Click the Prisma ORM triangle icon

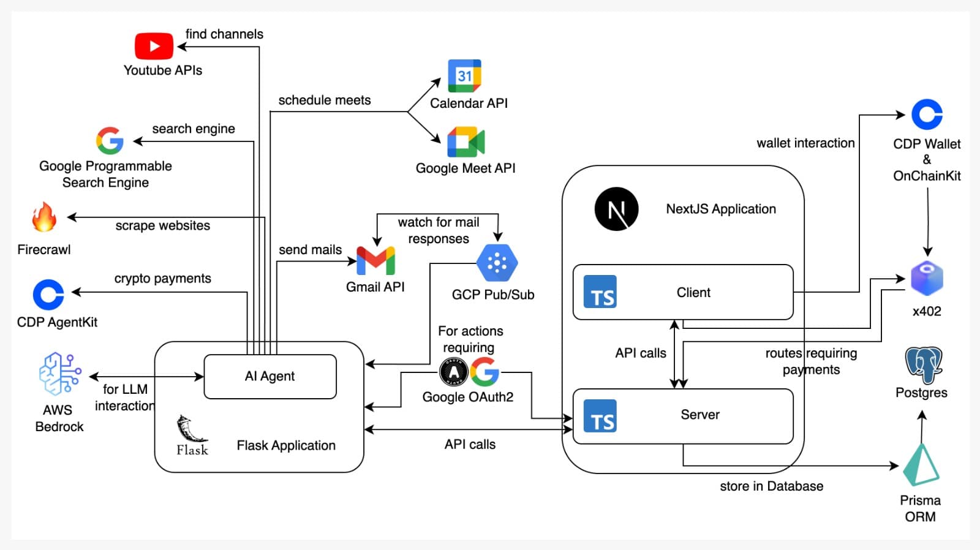921,465
